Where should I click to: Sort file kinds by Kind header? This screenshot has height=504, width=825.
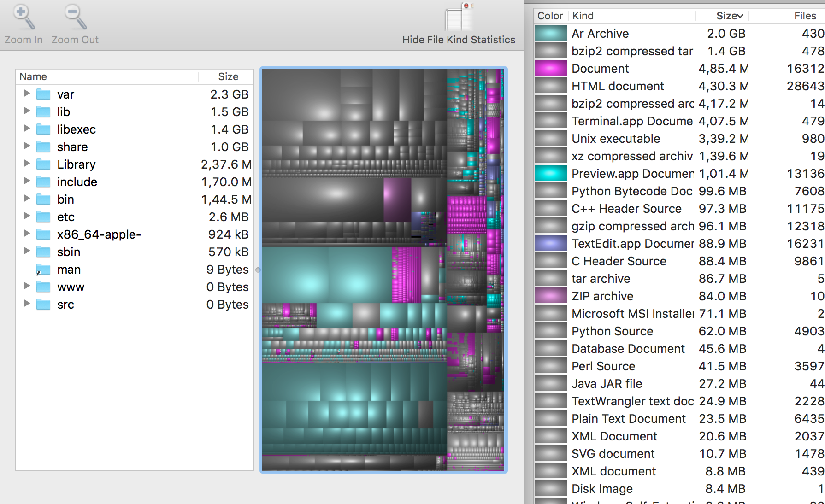point(631,16)
